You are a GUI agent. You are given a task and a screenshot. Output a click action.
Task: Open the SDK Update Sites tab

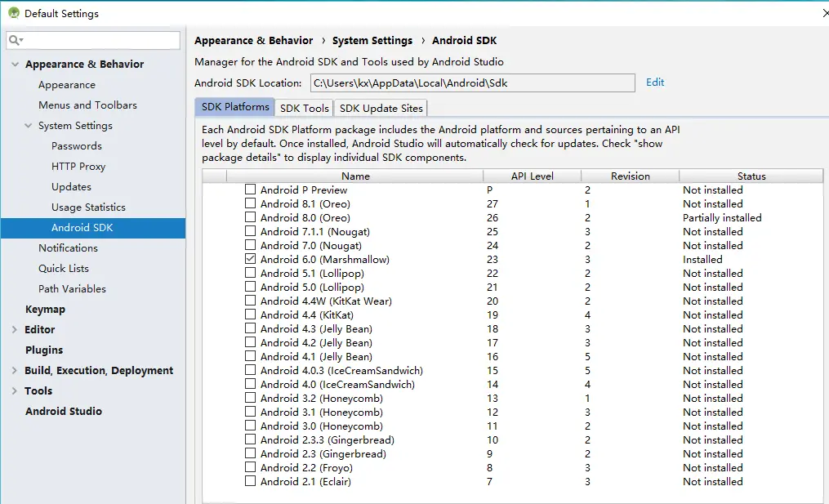tap(381, 108)
